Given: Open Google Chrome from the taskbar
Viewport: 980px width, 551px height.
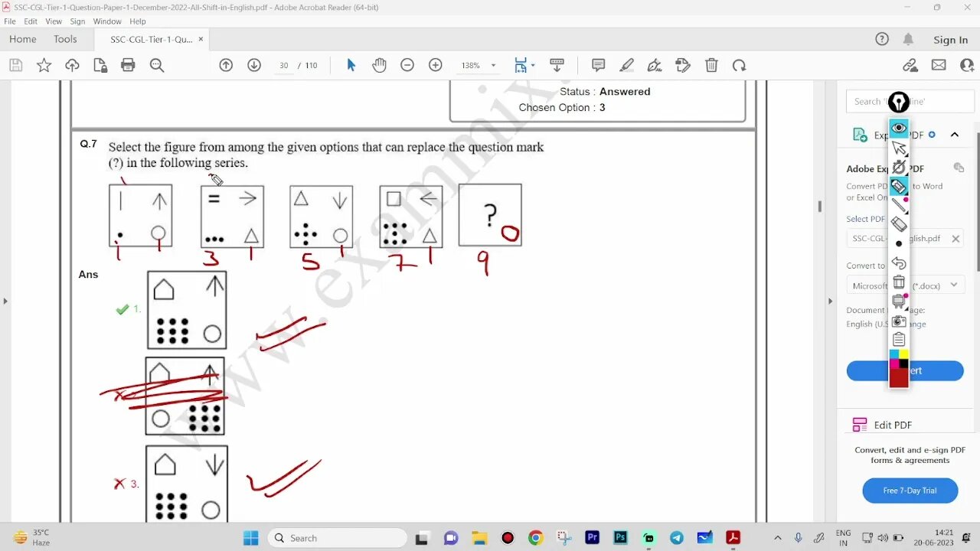Looking at the screenshot, I should pos(535,538).
